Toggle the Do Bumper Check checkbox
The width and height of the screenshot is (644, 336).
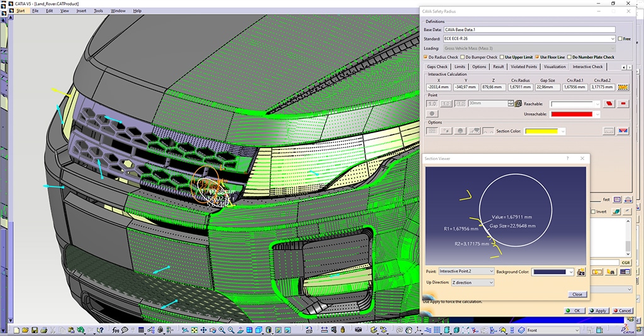pos(462,57)
